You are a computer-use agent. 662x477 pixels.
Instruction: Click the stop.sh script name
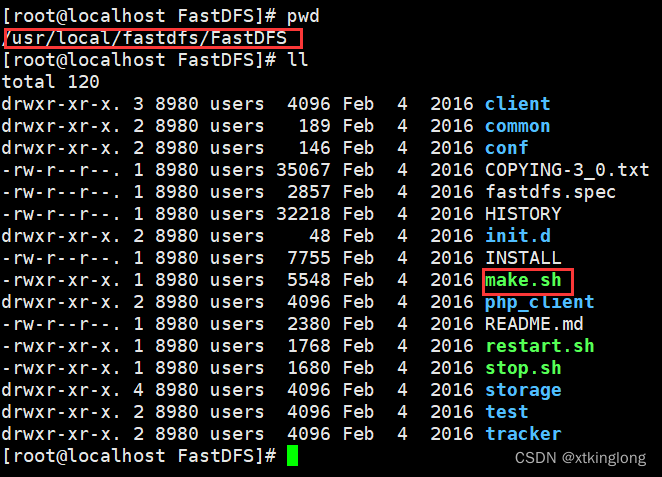(523, 368)
